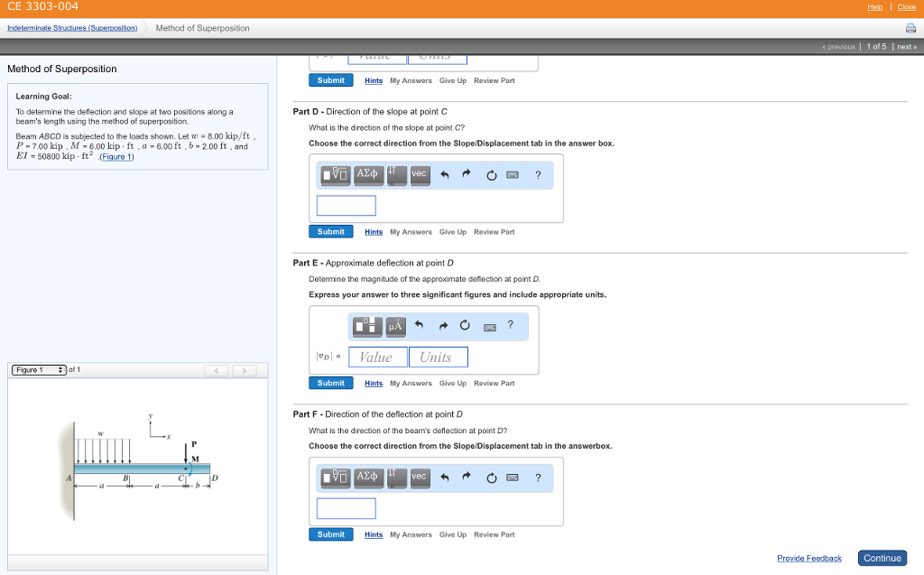
Task: Focus Part F direction answer field
Action: pos(346,508)
